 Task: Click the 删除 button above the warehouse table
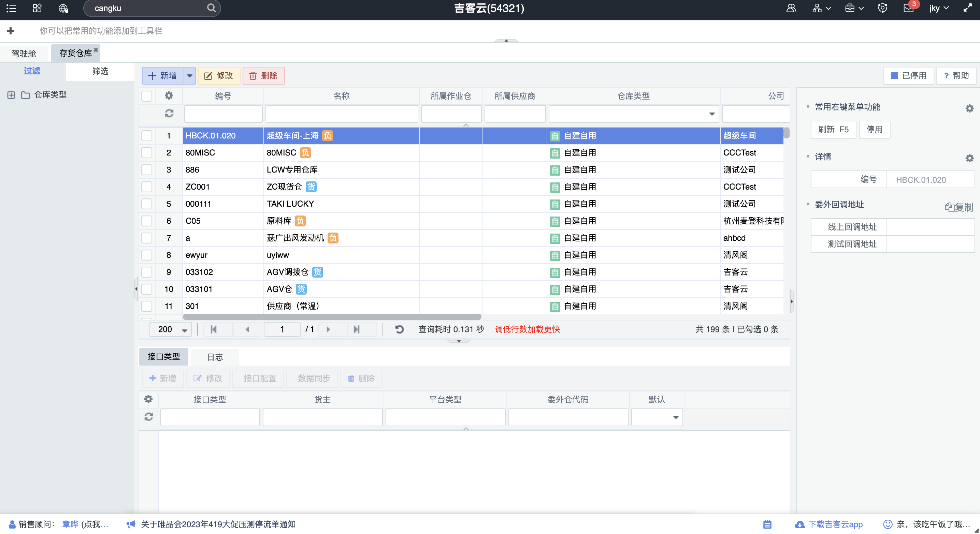pos(264,76)
